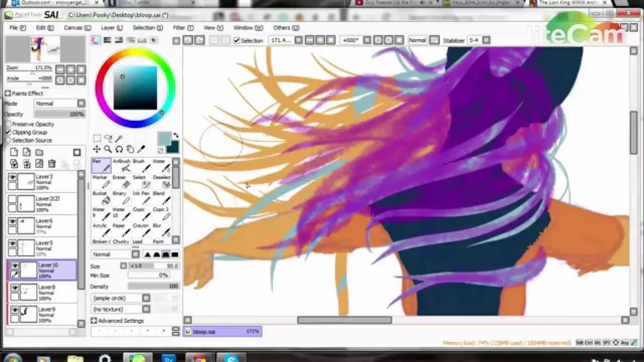Select the Crayon tool
Screen dimensions: 644x362
pos(141,230)
